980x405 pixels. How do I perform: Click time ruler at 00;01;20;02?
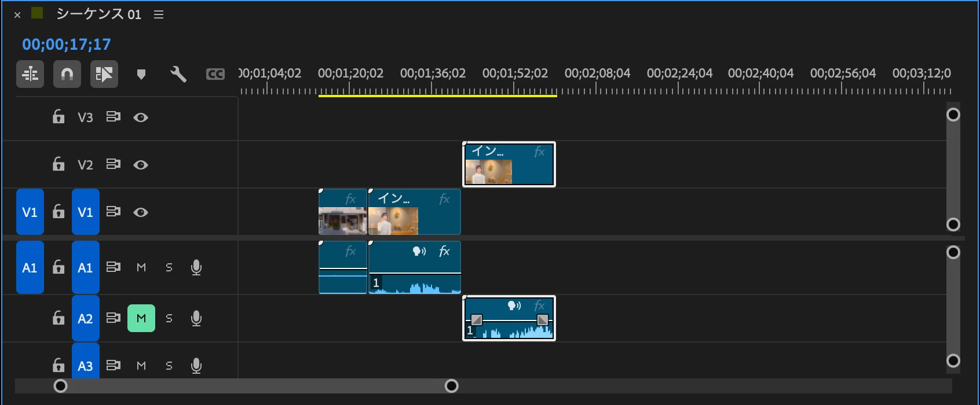pyautogui.click(x=350, y=73)
